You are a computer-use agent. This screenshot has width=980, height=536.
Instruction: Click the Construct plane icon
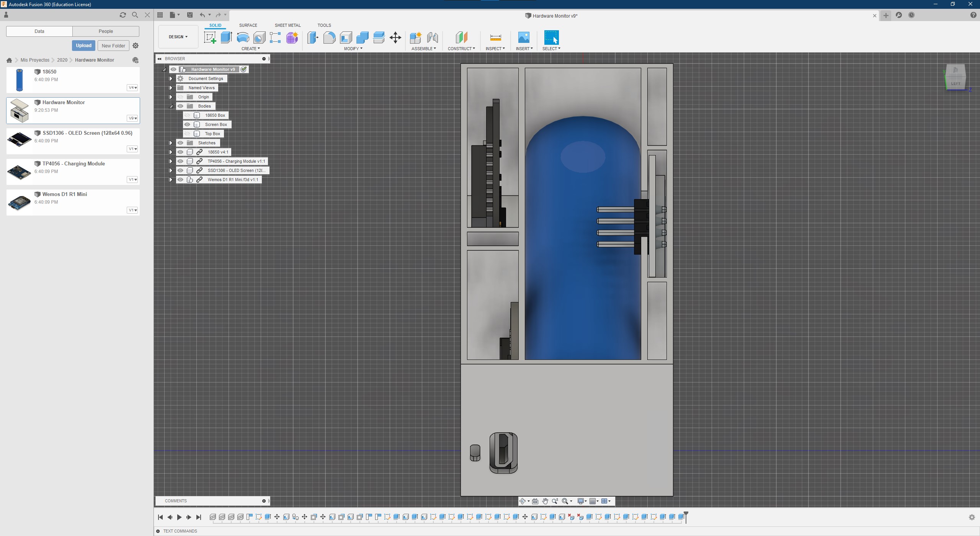click(x=461, y=38)
